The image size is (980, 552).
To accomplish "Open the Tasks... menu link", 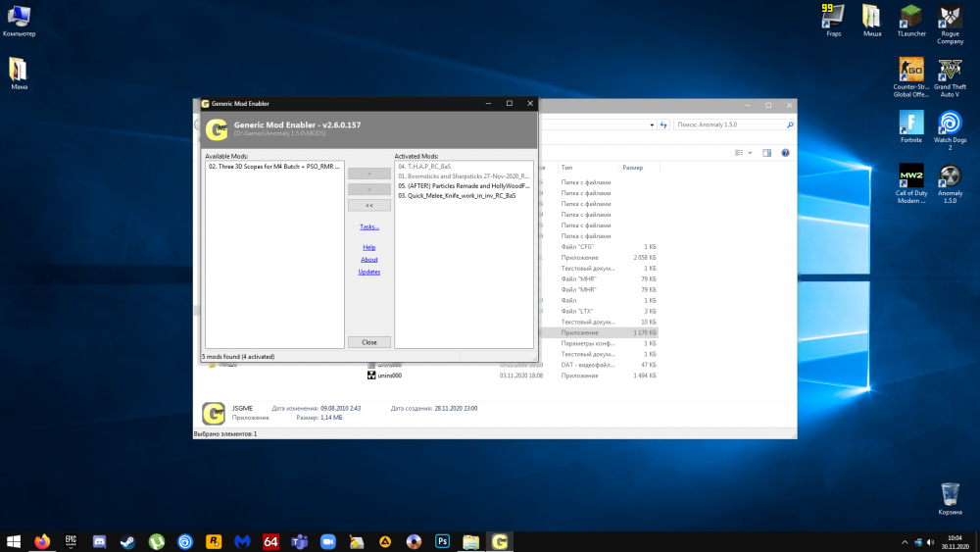I will pos(369,226).
